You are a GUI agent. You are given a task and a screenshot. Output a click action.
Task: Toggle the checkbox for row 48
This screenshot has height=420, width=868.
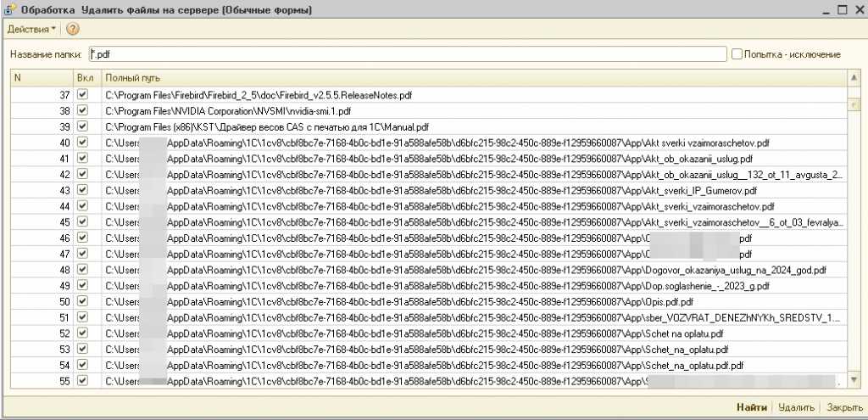click(x=82, y=270)
